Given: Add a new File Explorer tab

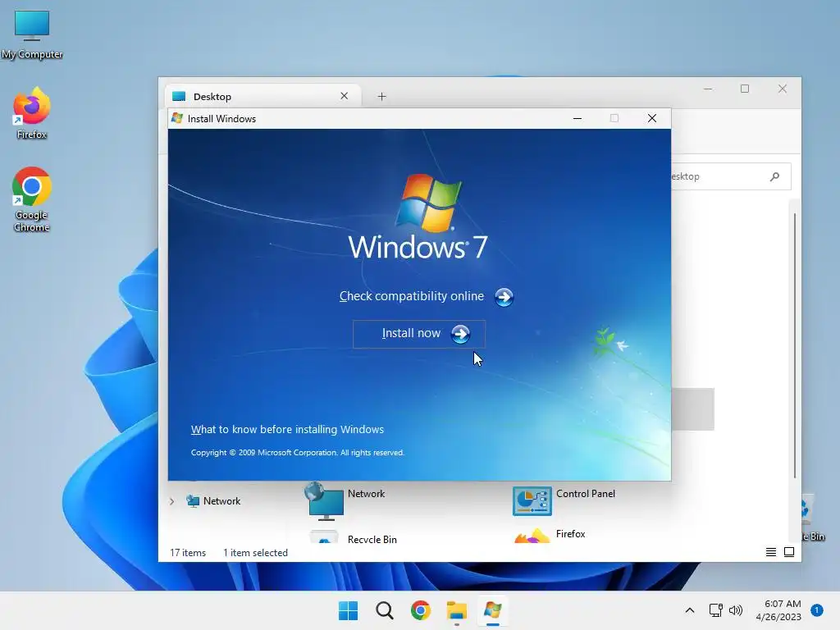Looking at the screenshot, I should pos(381,97).
